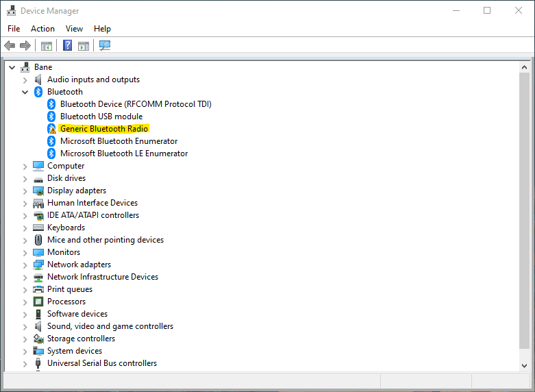Expand Audio inputs and outputs
The height and width of the screenshot is (392, 535).
(x=25, y=80)
